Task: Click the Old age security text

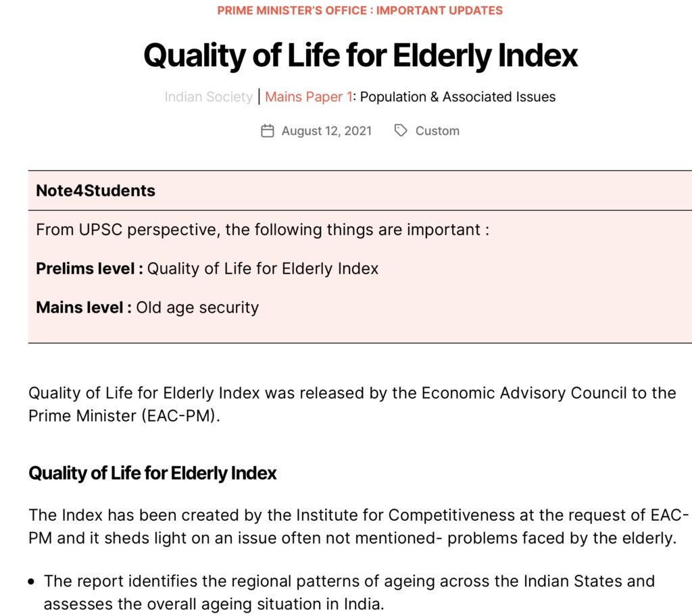Action: click(197, 307)
